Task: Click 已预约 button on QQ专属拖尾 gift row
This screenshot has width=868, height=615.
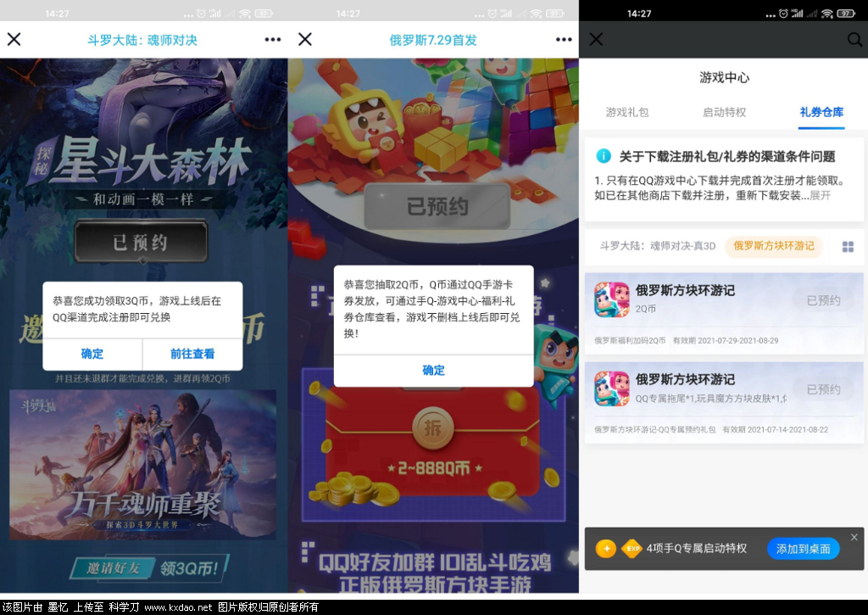Action: [823, 389]
